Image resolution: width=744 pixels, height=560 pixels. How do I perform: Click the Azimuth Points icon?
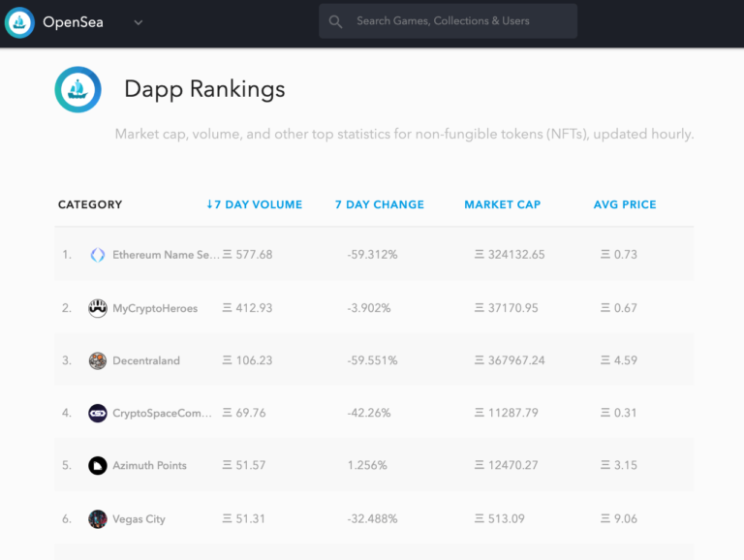coord(98,466)
